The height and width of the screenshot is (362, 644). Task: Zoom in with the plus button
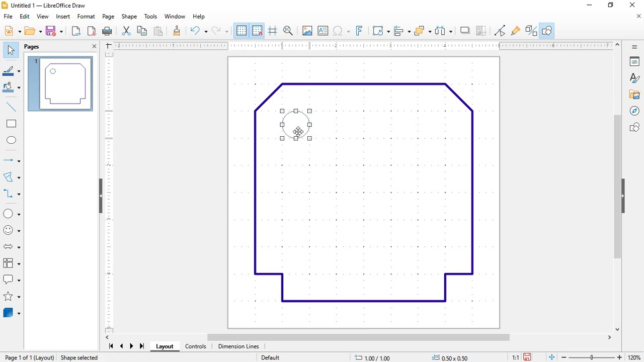(620, 357)
